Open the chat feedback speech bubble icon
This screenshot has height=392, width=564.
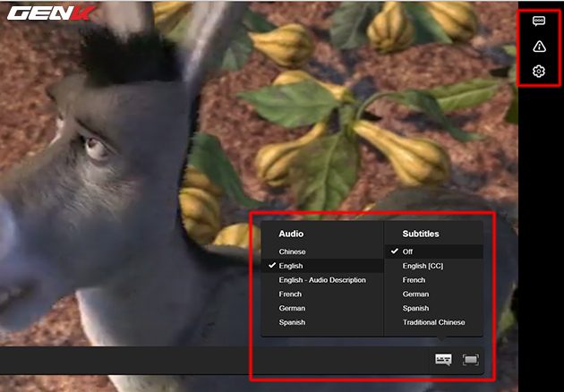click(x=538, y=21)
